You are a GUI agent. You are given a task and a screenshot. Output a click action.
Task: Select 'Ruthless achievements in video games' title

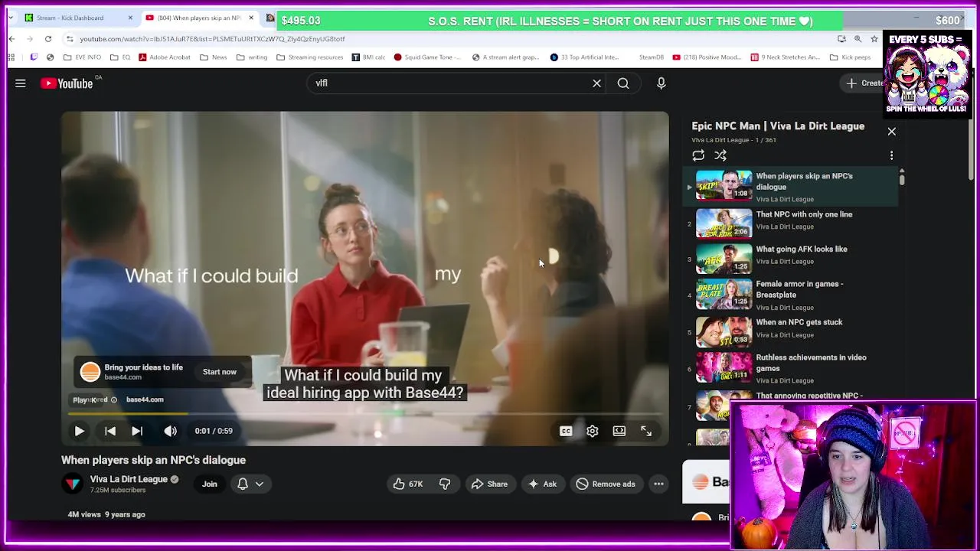(x=812, y=363)
